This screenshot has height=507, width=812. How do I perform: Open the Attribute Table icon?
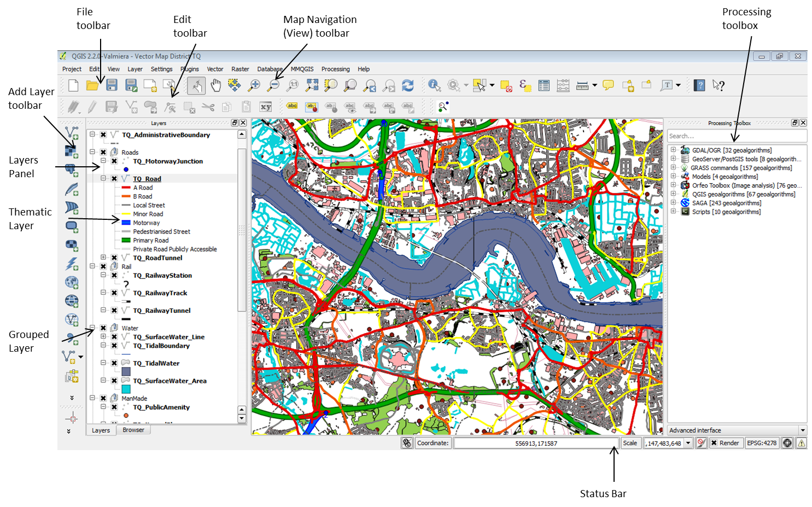(544, 85)
